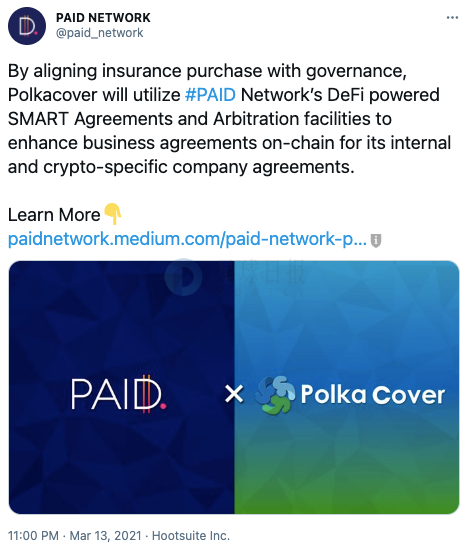Click the PAID logo in the image
This screenshot has width=470, height=554.
point(119,394)
